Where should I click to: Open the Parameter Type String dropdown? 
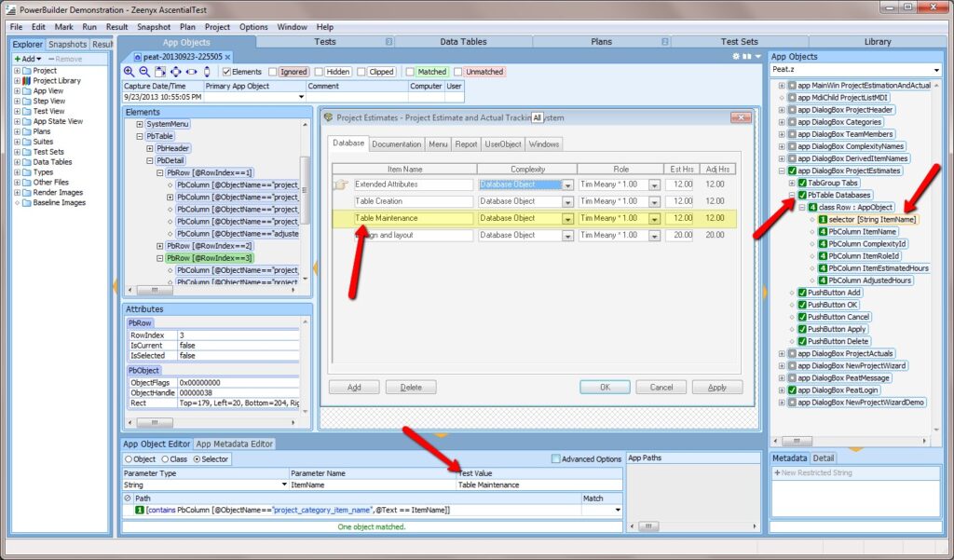[x=284, y=485]
